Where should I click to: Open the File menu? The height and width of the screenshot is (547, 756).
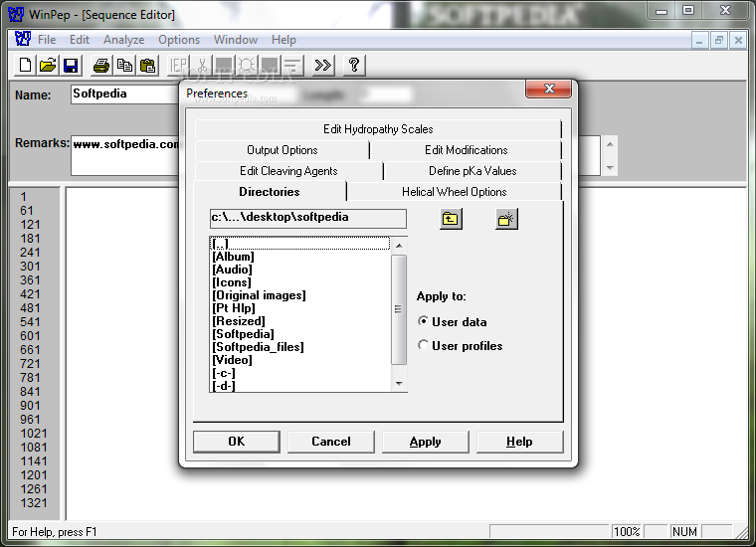47,40
